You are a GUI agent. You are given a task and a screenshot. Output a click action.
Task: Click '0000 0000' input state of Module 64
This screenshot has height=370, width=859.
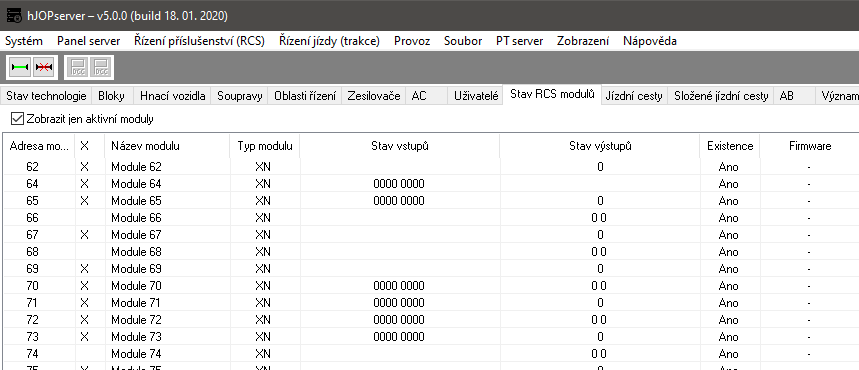pos(399,184)
